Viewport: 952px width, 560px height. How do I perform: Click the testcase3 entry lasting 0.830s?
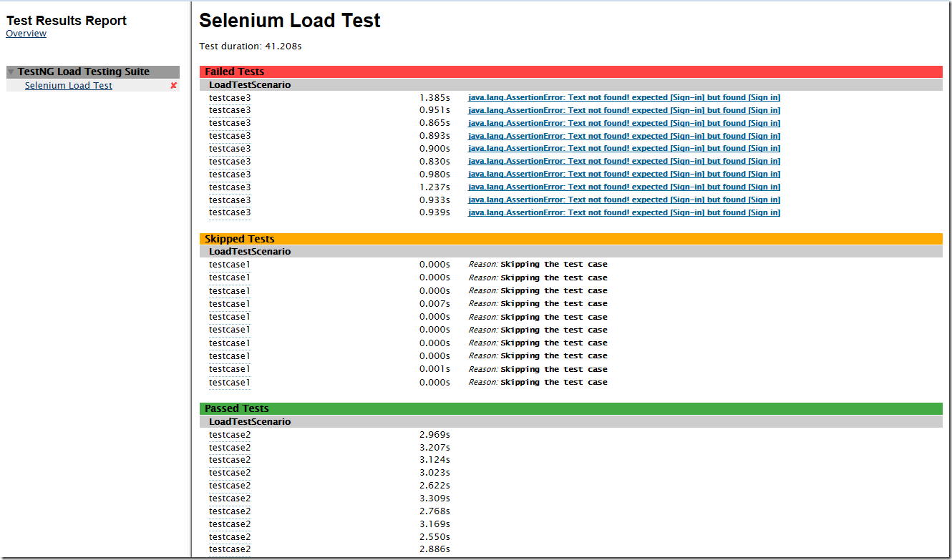tap(229, 161)
